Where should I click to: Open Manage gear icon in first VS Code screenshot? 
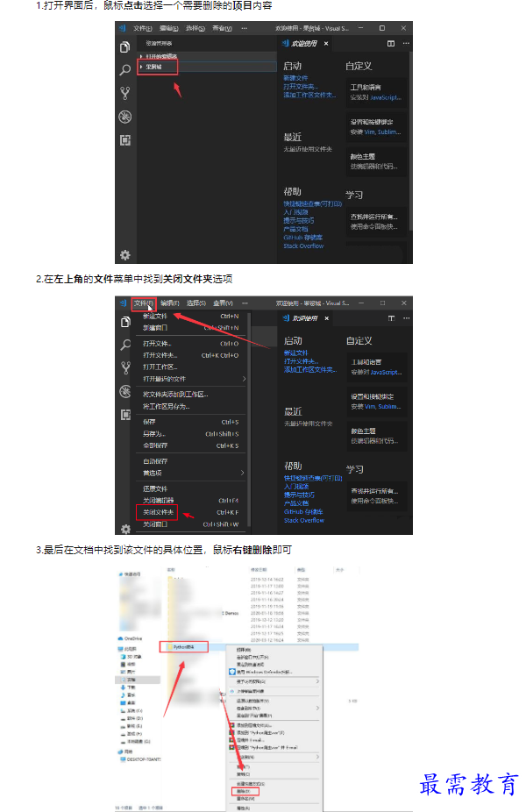click(x=124, y=255)
